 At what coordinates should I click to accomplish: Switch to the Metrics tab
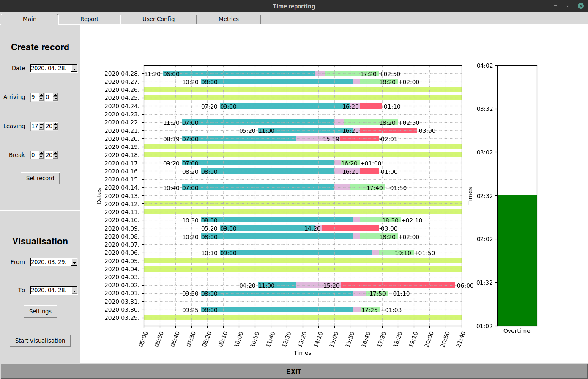(228, 19)
